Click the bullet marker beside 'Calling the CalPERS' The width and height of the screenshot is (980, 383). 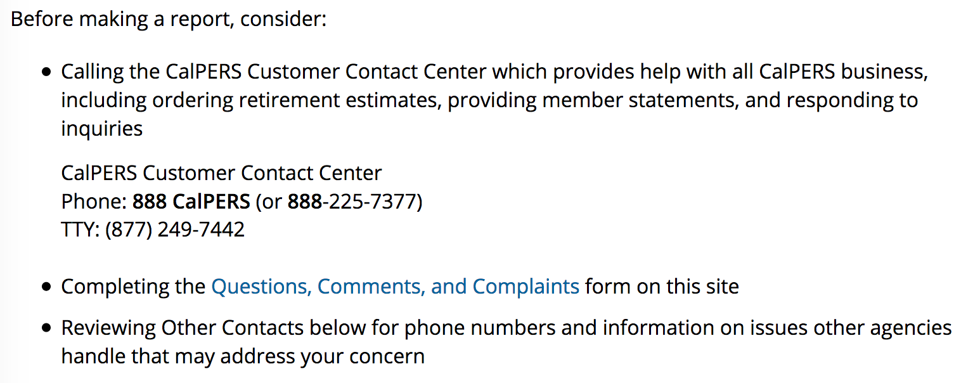(46, 72)
